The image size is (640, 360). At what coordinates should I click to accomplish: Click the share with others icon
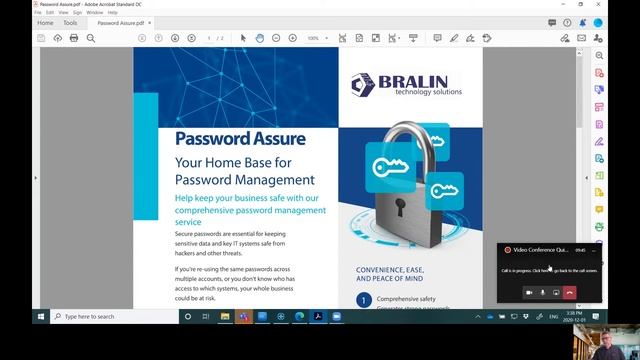(x=598, y=38)
